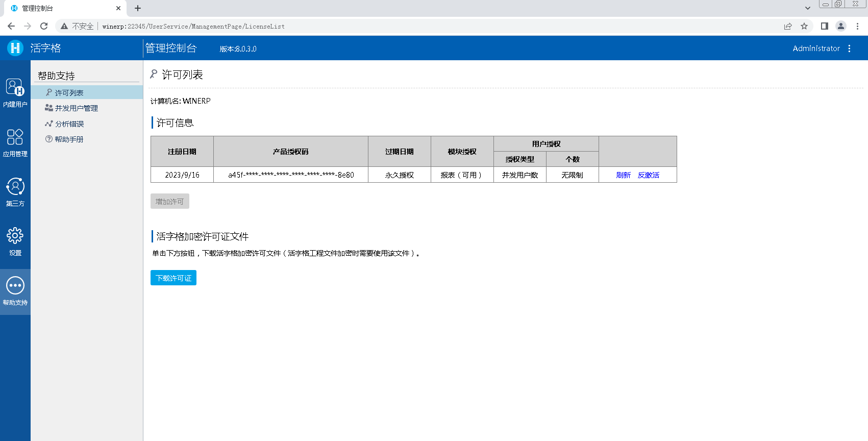View the 不安全 site security warning

pos(77,26)
